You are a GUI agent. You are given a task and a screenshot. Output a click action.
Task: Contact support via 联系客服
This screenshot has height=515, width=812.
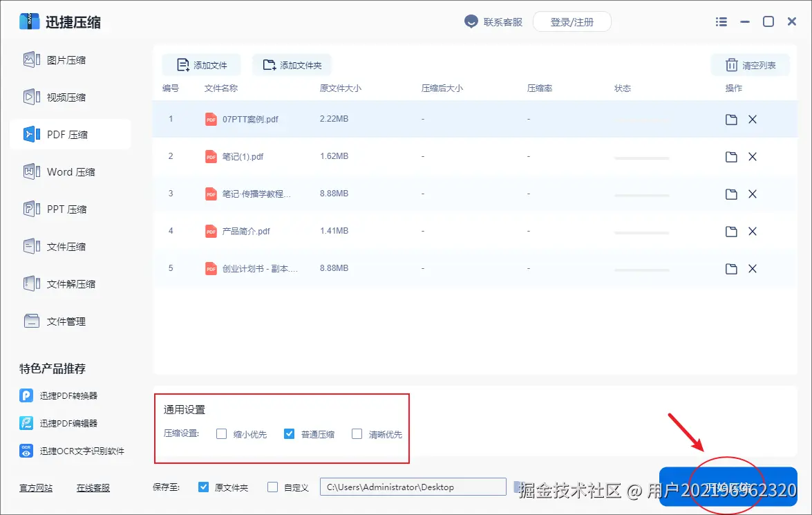click(x=493, y=22)
